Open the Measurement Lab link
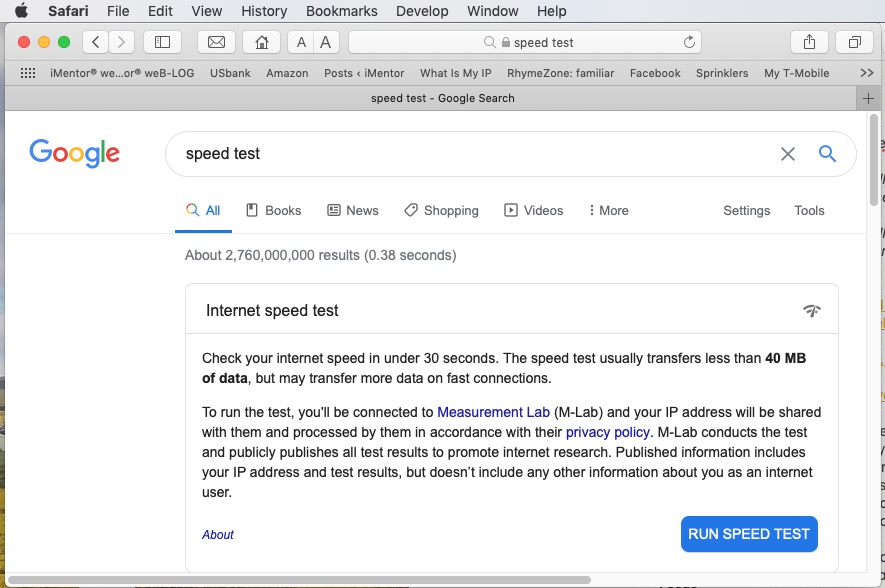The width and height of the screenshot is (885, 588). pyautogui.click(x=493, y=412)
